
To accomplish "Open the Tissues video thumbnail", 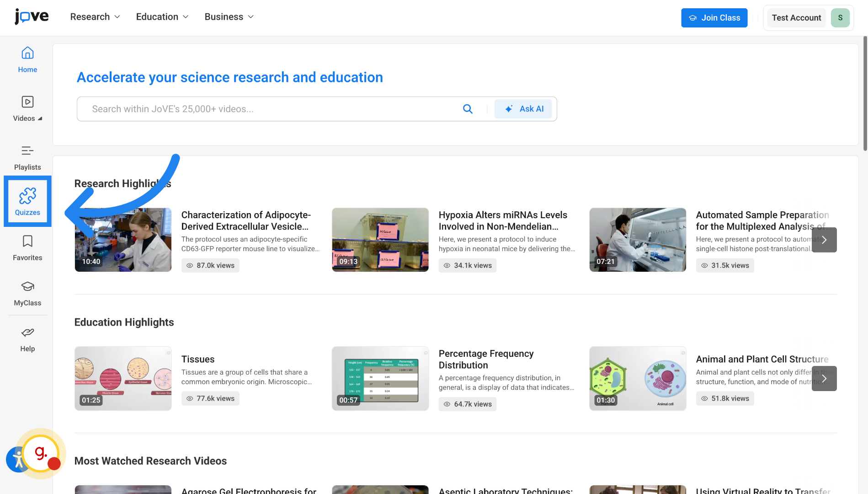I will click(123, 378).
